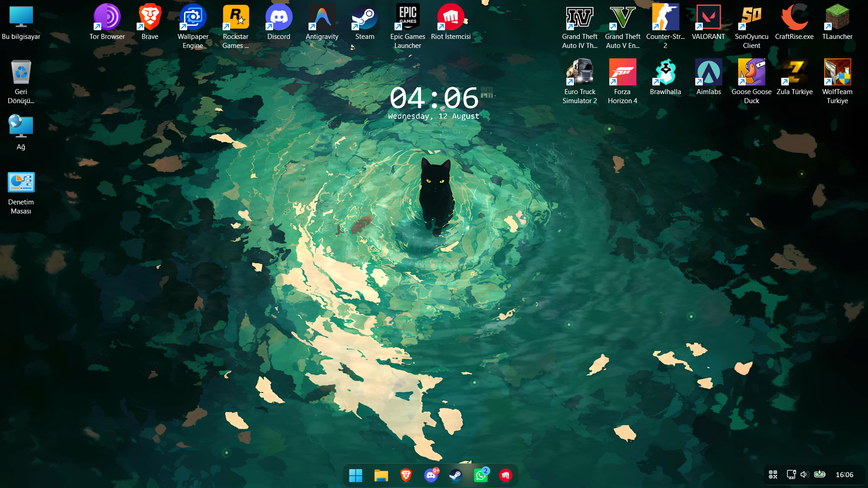Select the Goose Goose Duck shortcut
Image resolution: width=868 pixels, height=488 pixels.
click(x=752, y=82)
